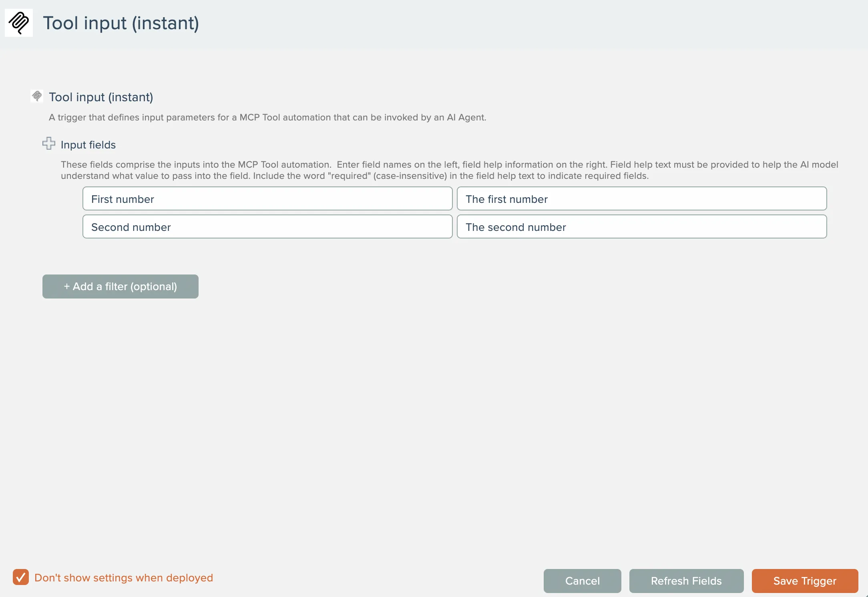Click the Don't show settings when deployed label
The image size is (868, 597).
123,578
